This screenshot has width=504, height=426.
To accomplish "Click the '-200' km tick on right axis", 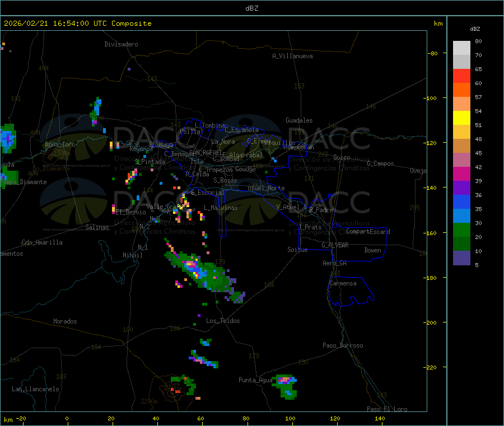I will pos(430,322).
